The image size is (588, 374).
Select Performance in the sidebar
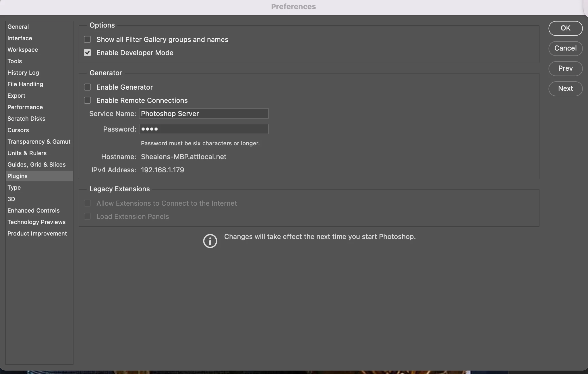(x=25, y=107)
